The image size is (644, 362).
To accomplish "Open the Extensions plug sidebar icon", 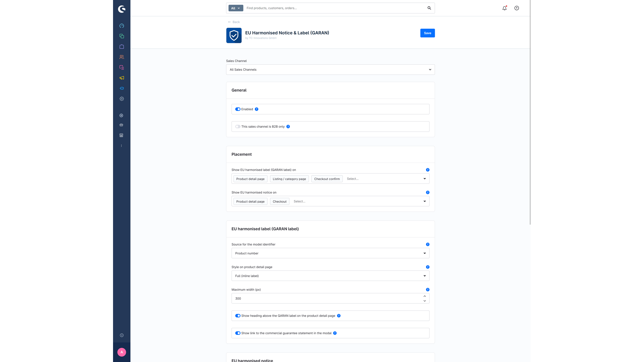I will [x=122, y=88].
